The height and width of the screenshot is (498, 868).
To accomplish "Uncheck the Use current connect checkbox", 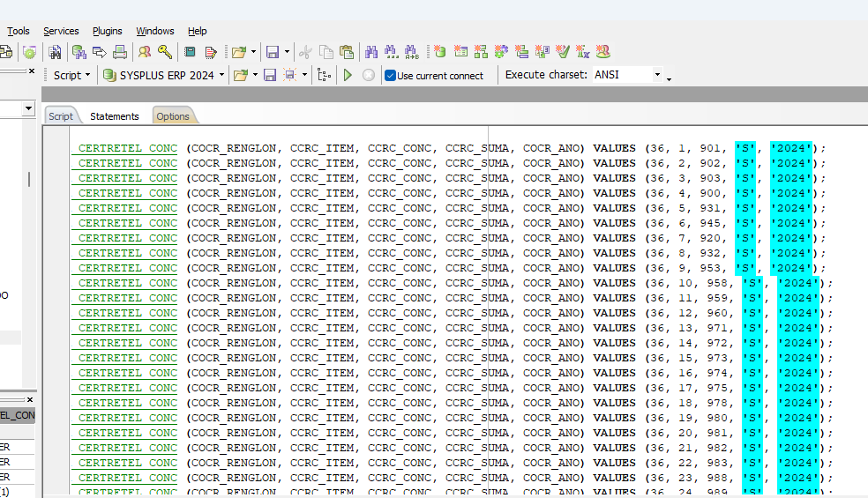I will click(390, 76).
